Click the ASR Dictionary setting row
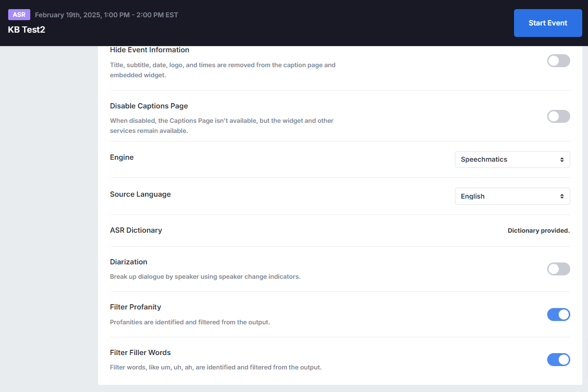Screen dimensions: 588x392 tap(136, 230)
